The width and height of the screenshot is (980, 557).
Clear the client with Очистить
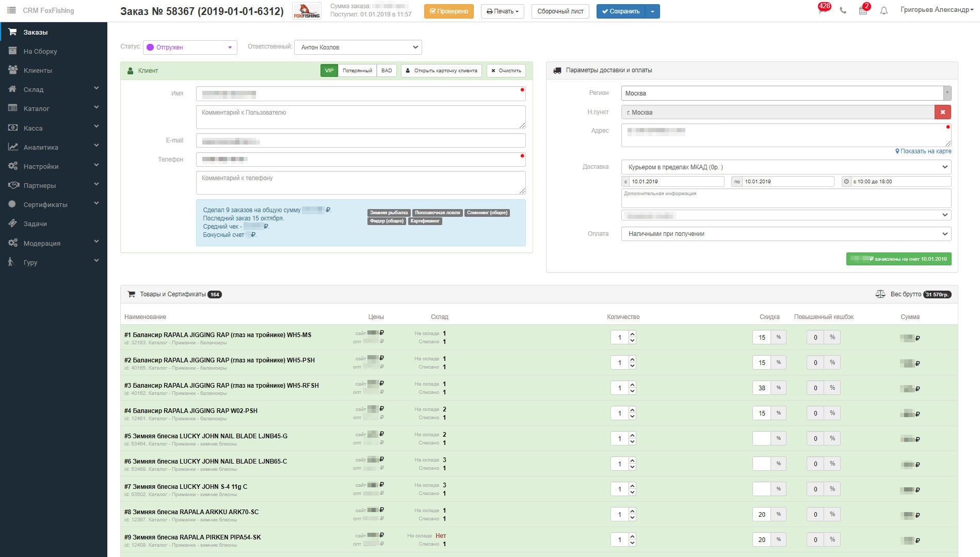506,71
